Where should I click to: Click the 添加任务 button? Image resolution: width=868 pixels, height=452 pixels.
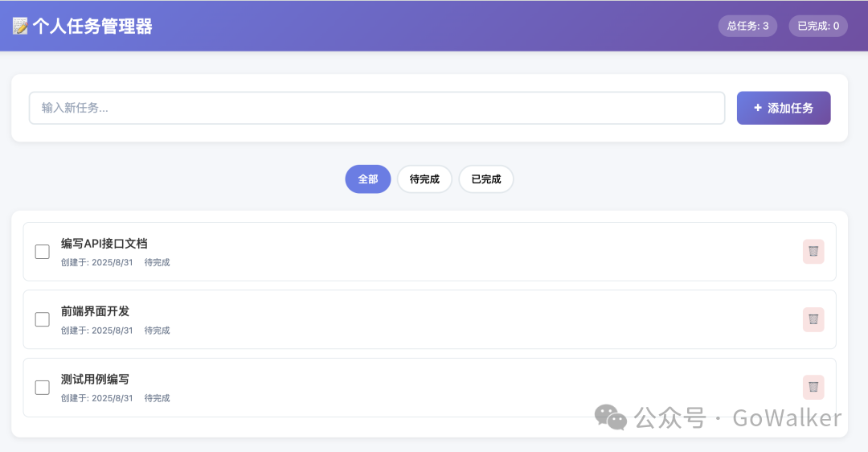click(784, 108)
